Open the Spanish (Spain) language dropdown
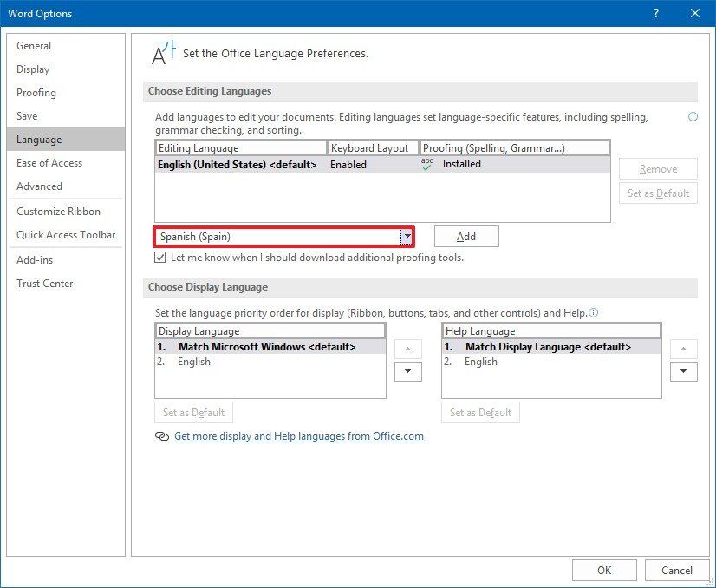Image resolution: width=716 pixels, height=588 pixels. coord(406,236)
